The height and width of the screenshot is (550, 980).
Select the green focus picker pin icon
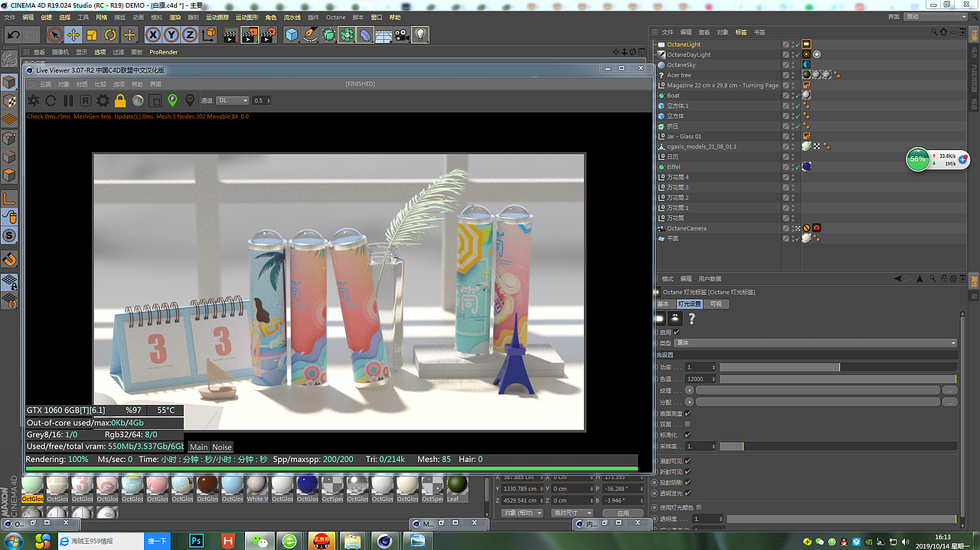[172, 100]
